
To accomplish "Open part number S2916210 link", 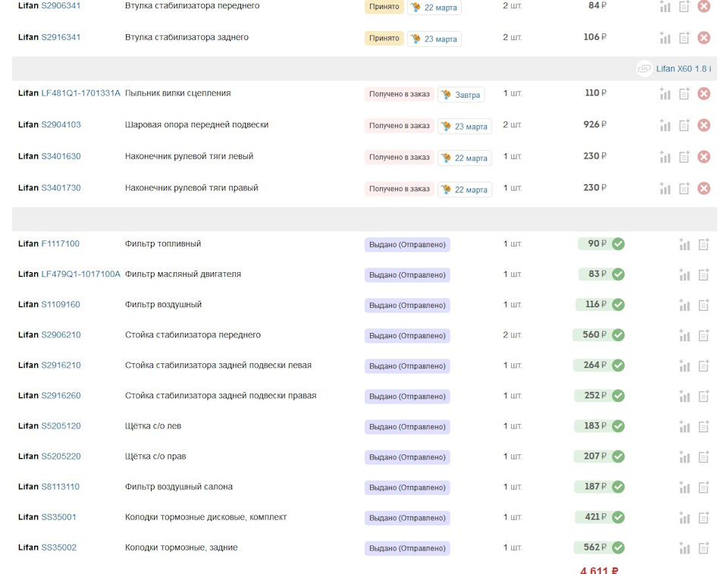I will coord(61,365).
